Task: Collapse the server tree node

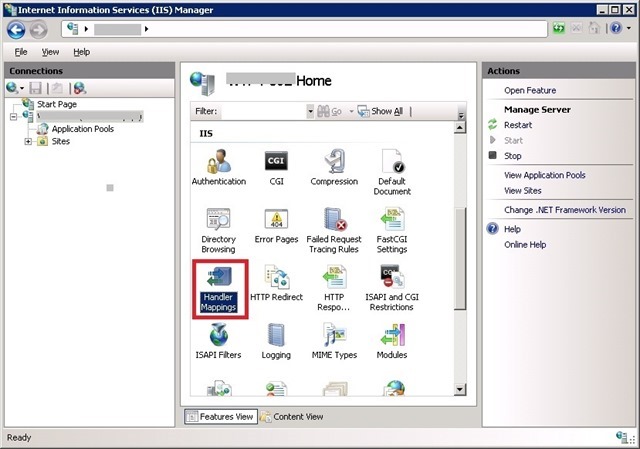Action: click(x=13, y=117)
